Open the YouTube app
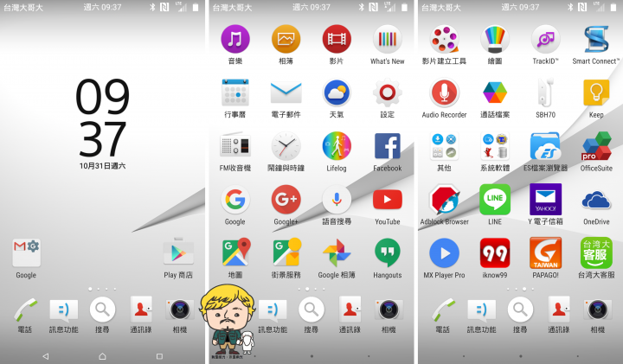The image size is (623, 364). 388,200
